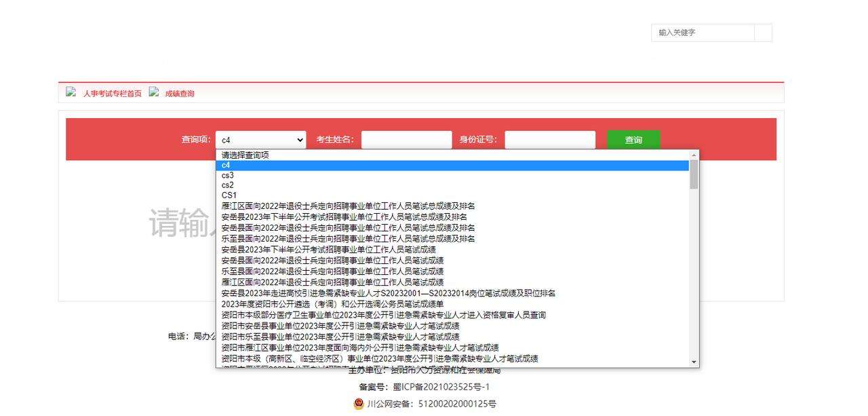Viewport: 868px width, 416px height.
Task: Click the dropdown list scrollbar thumb
Action: (x=694, y=174)
